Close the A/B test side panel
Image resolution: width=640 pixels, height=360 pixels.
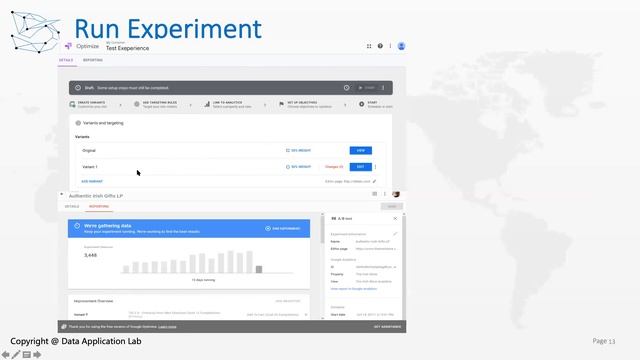coord(395,219)
